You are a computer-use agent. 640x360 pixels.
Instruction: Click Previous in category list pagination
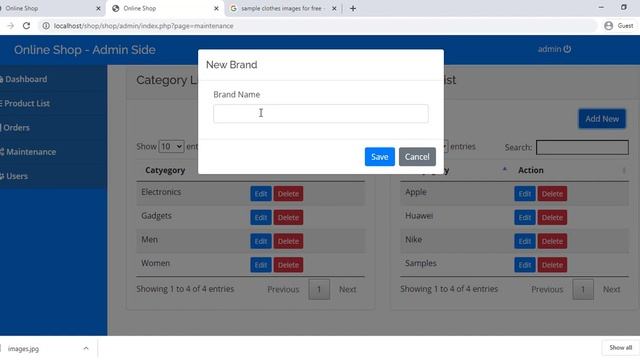(x=283, y=289)
